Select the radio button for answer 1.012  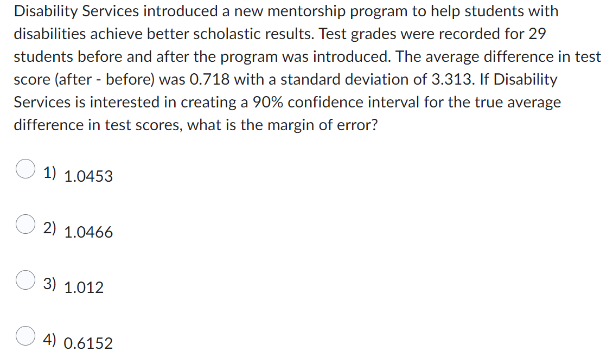(24, 282)
